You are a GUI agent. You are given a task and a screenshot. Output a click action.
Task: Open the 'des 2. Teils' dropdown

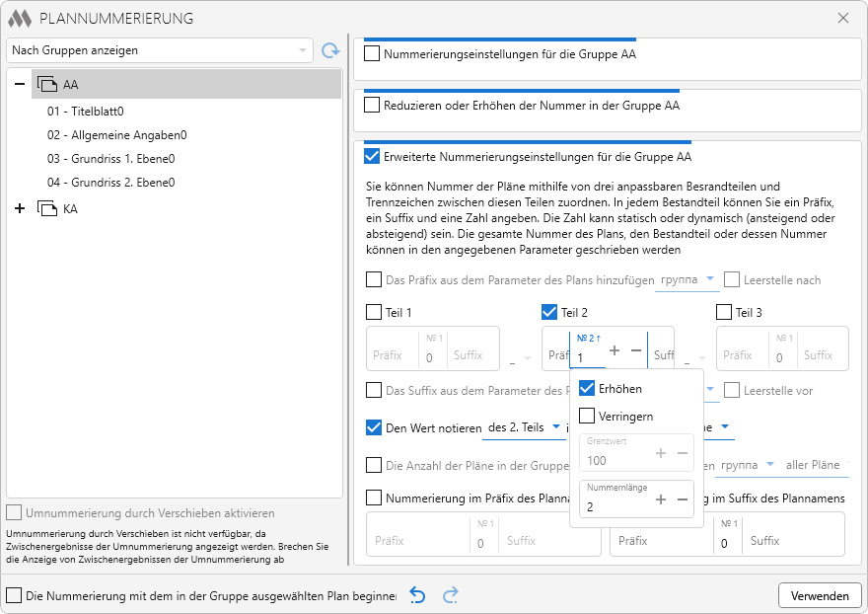click(523, 427)
